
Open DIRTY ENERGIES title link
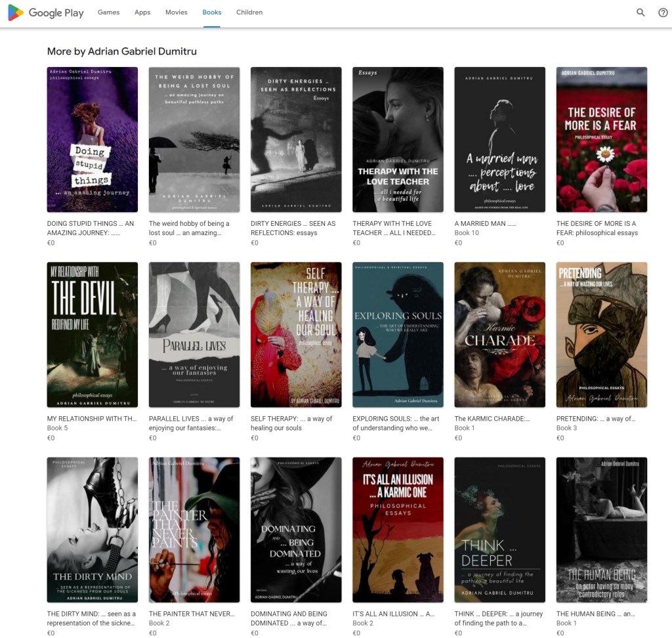[x=293, y=228]
